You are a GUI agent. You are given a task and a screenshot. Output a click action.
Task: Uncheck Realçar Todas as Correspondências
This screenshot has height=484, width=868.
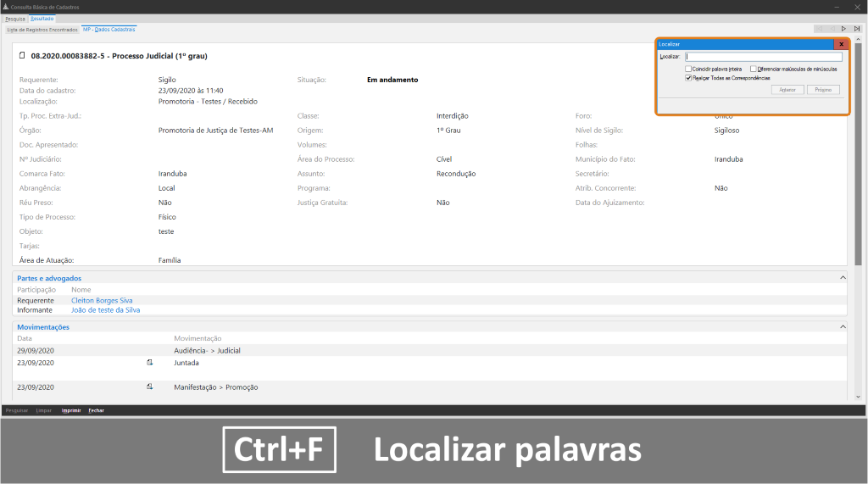688,78
